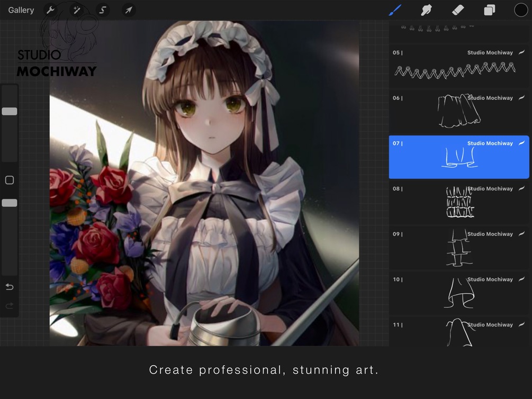Select brush 06 ruffled skirt
Screen dimensions: 532x399
tap(459, 111)
